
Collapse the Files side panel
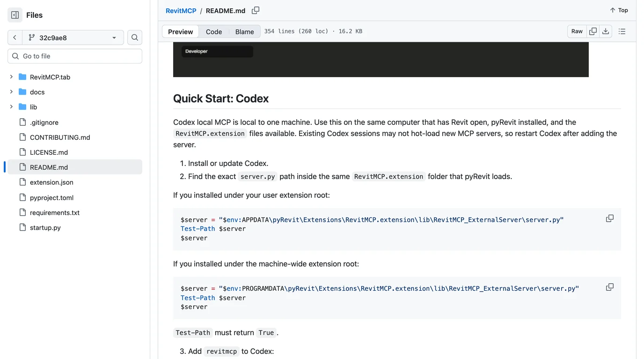[15, 15]
